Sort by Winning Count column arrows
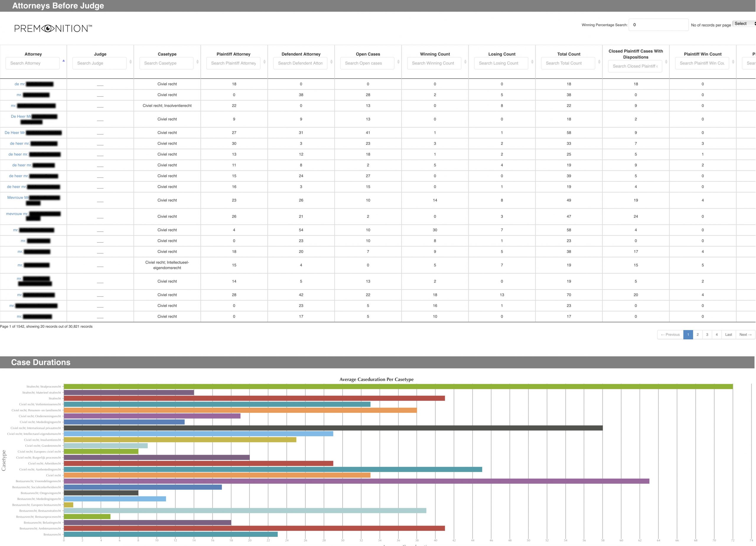The height and width of the screenshot is (546, 756). tap(465, 62)
